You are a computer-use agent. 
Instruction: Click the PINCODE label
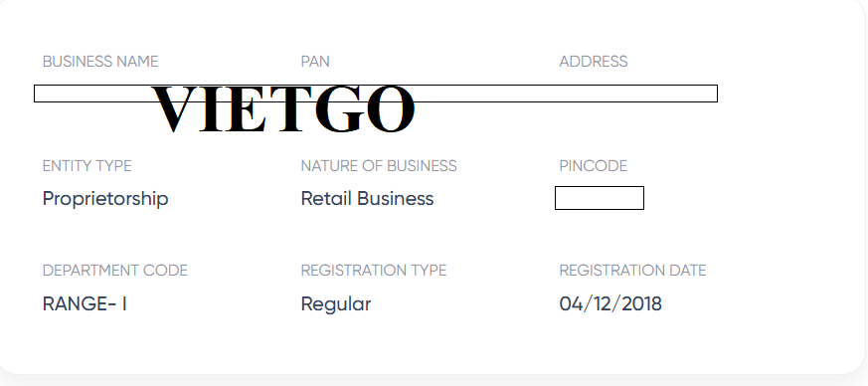[593, 165]
